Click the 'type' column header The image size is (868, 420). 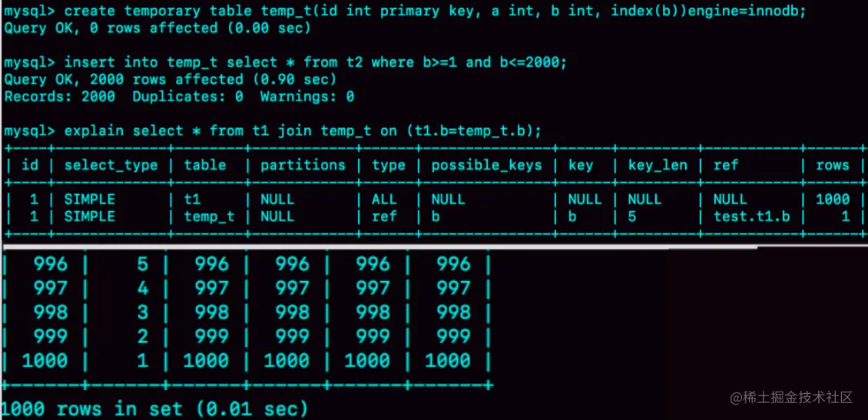click(x=389, y=165)
